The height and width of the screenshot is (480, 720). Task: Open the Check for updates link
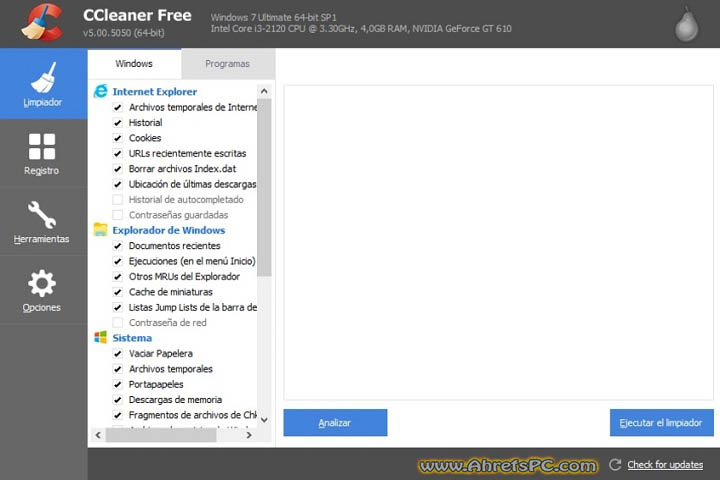[665, 465]
